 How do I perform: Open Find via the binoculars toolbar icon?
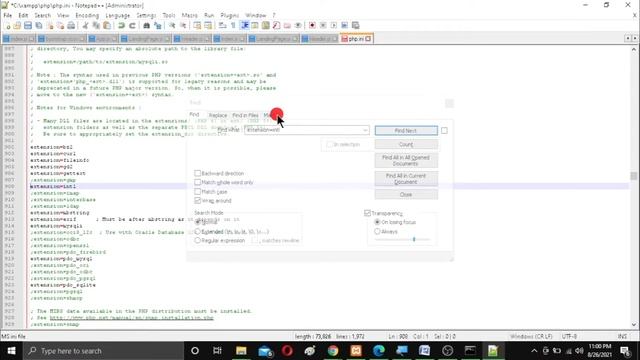pyautogui.click(x=147, y=26)
